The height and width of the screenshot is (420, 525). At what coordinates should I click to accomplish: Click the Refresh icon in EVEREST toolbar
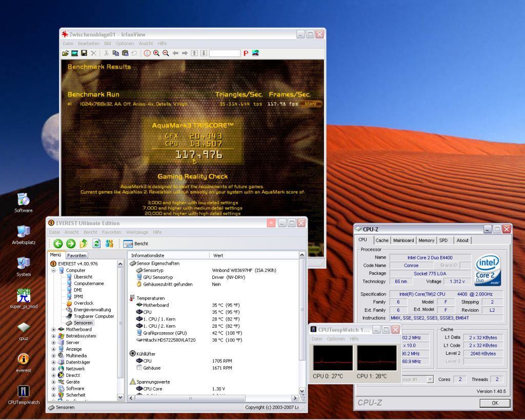pos(96,244)
